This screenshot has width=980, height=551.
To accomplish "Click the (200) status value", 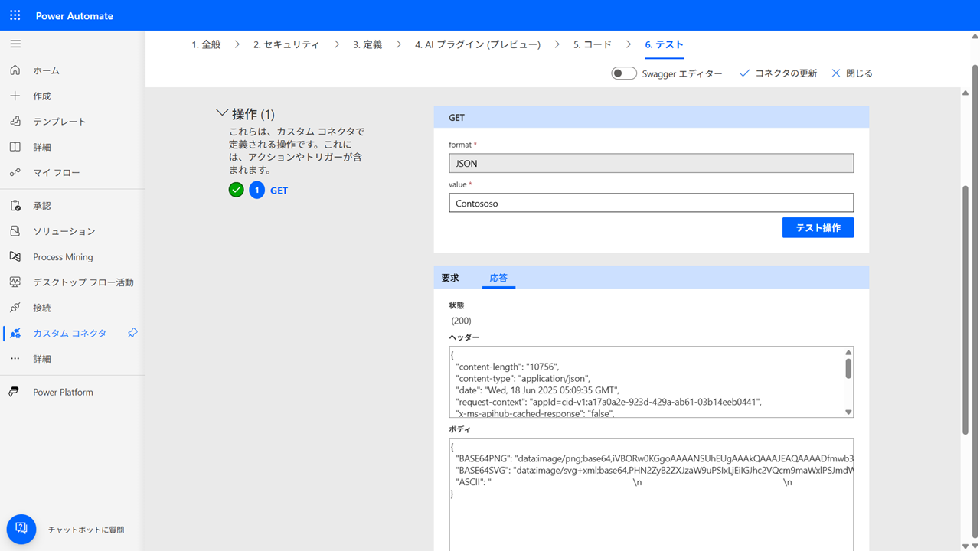I will [462, 321].
